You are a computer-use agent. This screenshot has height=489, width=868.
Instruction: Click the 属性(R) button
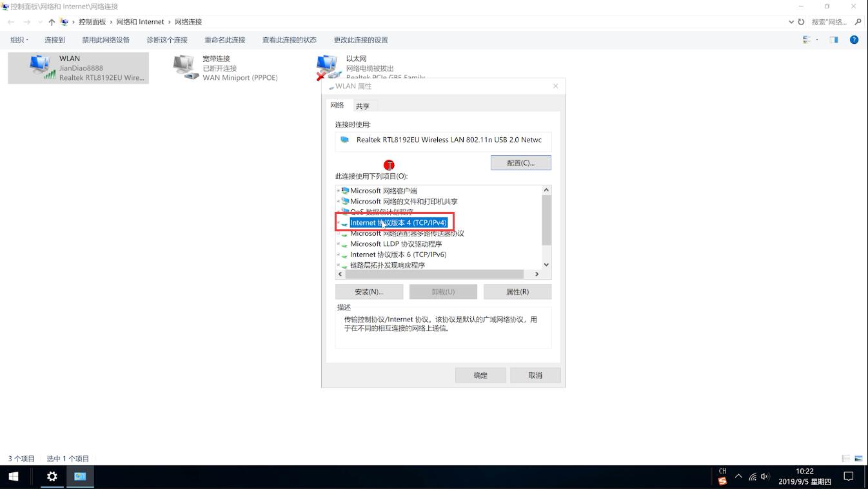[x=517, y=292]
